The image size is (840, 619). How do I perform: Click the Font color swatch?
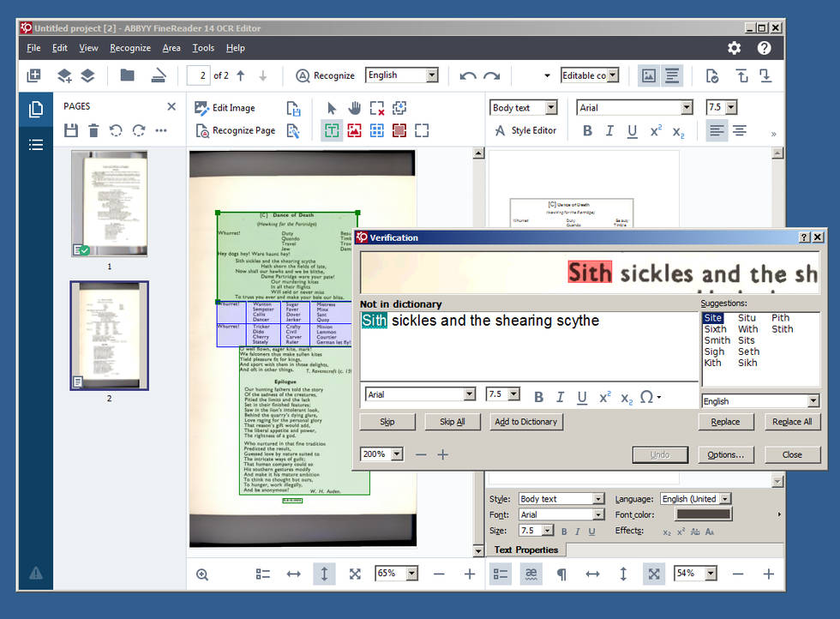coord(703,514)
